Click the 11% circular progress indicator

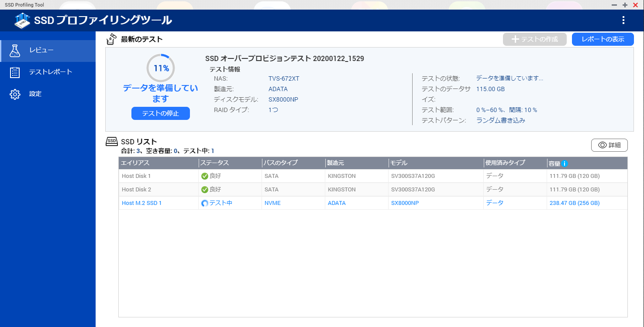pos(161,68)
